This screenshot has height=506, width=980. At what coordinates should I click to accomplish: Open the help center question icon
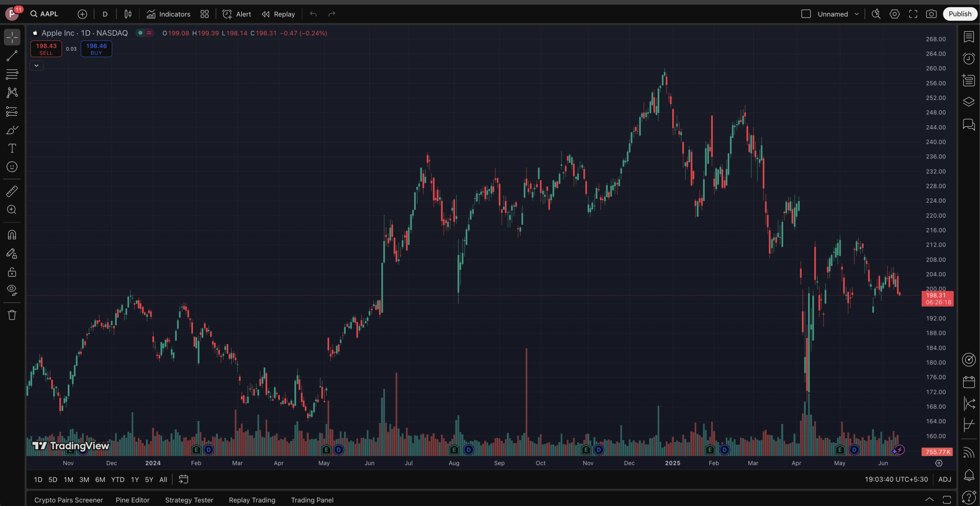(x=969, y=497)
